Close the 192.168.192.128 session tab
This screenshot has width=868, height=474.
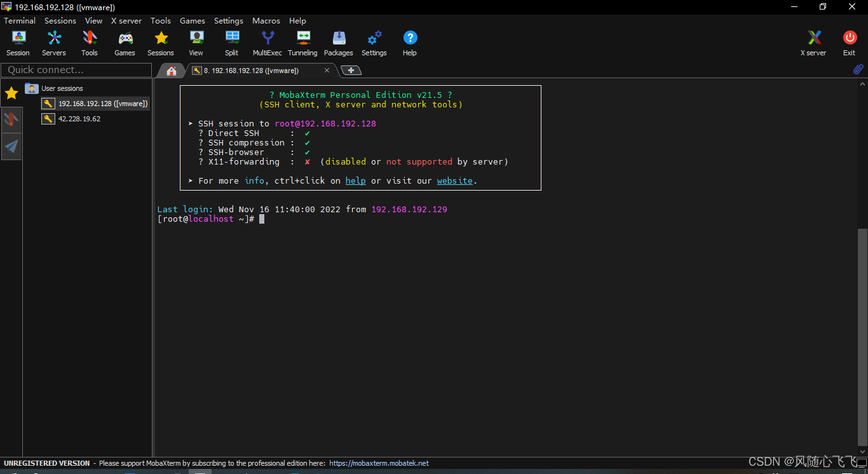click(327, 71)
